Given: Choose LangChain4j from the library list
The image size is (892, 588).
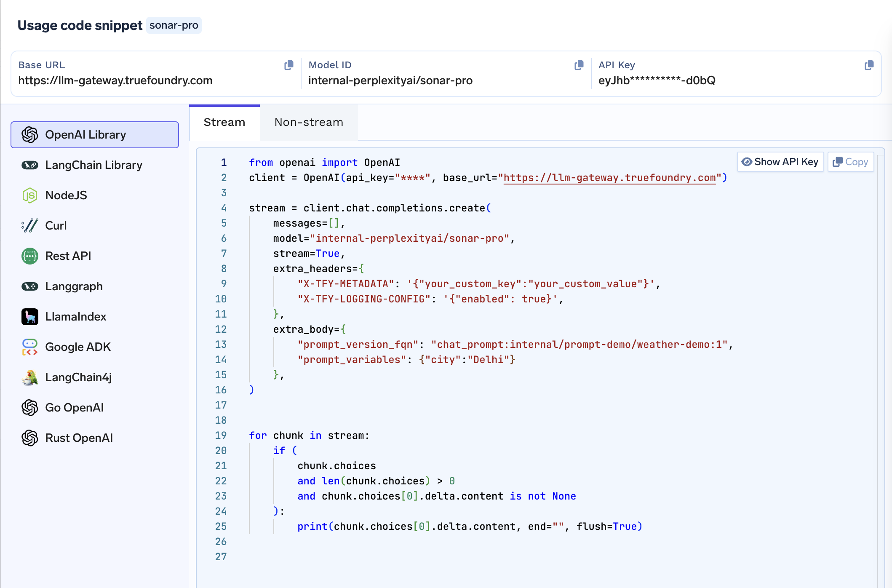Looking at the screenshot, I should tap(95, 377).
